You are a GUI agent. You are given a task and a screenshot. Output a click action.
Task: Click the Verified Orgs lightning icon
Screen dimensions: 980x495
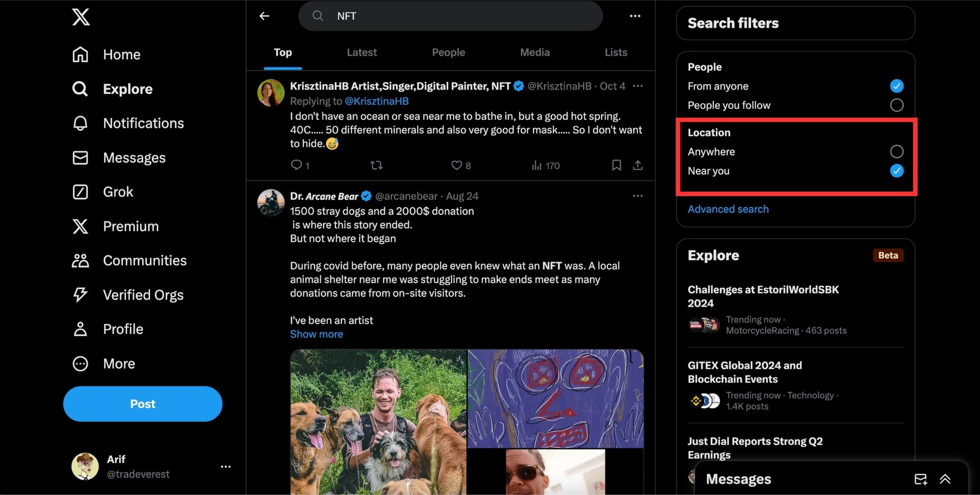pyautogui.click(x=80, y=295)
